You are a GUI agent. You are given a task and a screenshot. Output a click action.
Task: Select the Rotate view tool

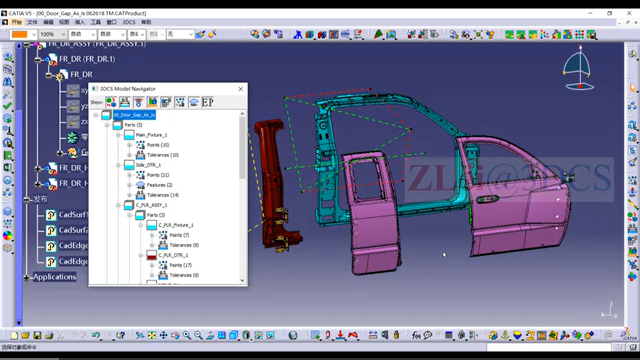(175, 336)
